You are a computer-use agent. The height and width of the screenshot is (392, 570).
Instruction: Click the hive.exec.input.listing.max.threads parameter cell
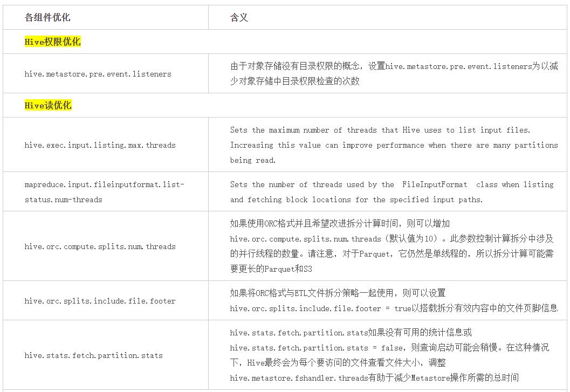(100, 145)
